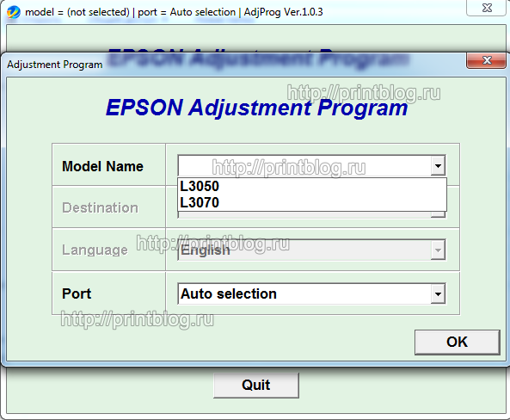Click the empty Model Name combo field
This screenshot has width=510, height=420.
[304, 166]
